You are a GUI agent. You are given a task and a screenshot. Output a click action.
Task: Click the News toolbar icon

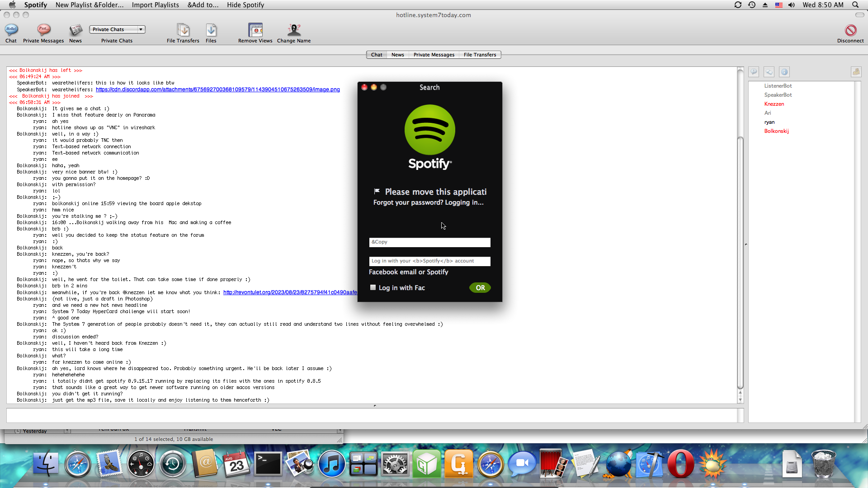pos(75,30)
